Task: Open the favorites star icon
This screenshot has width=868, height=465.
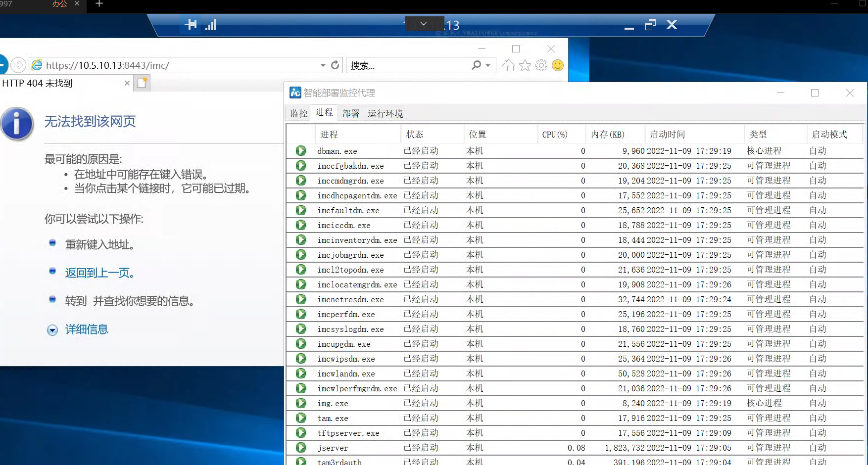Action: [525, 65]
